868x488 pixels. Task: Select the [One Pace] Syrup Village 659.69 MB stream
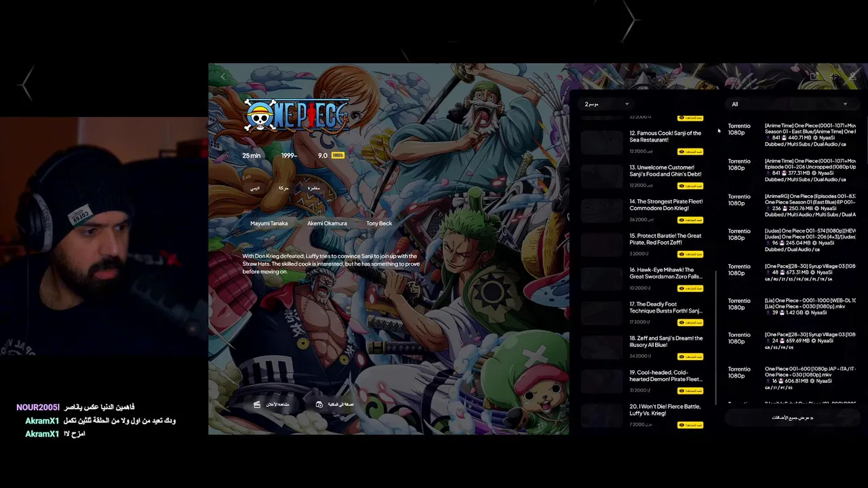coord(792,341)
